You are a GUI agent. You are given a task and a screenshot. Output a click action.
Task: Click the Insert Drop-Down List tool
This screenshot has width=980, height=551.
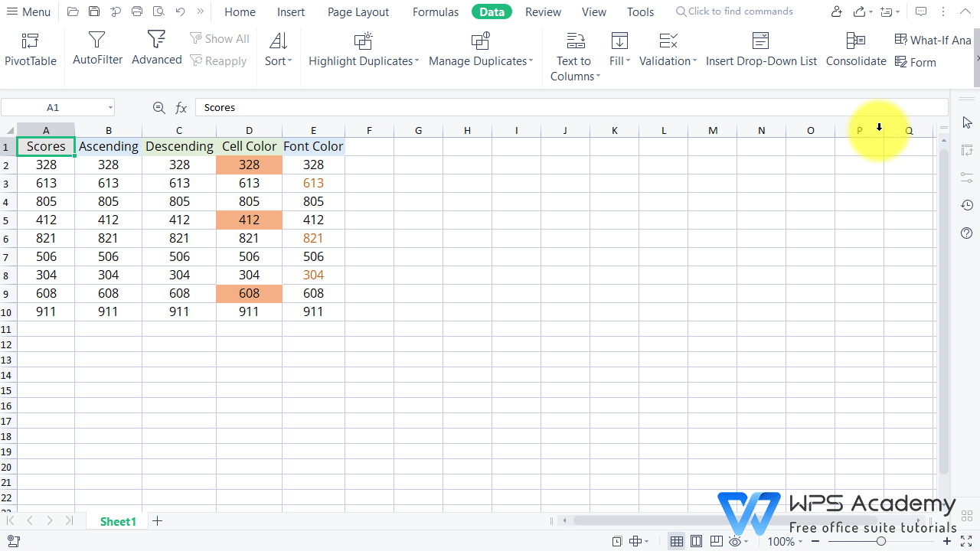(x=760, y=50)
